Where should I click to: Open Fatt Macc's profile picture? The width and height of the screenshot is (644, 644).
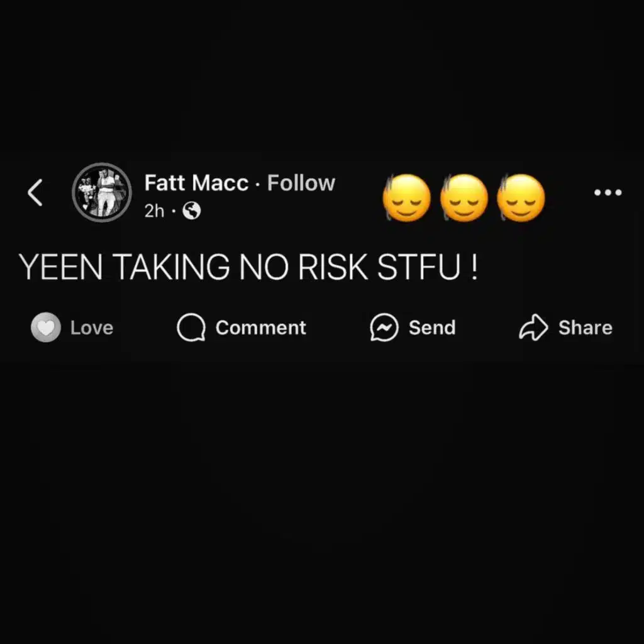pos(102,192)
